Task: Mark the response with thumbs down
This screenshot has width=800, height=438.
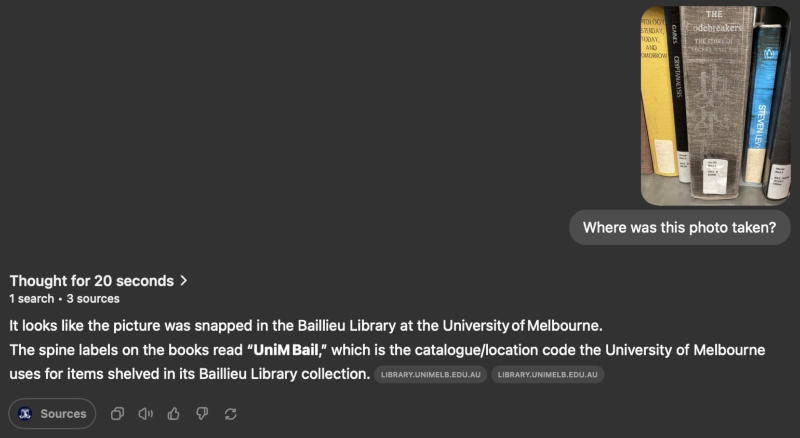Action: pos(202,413)
